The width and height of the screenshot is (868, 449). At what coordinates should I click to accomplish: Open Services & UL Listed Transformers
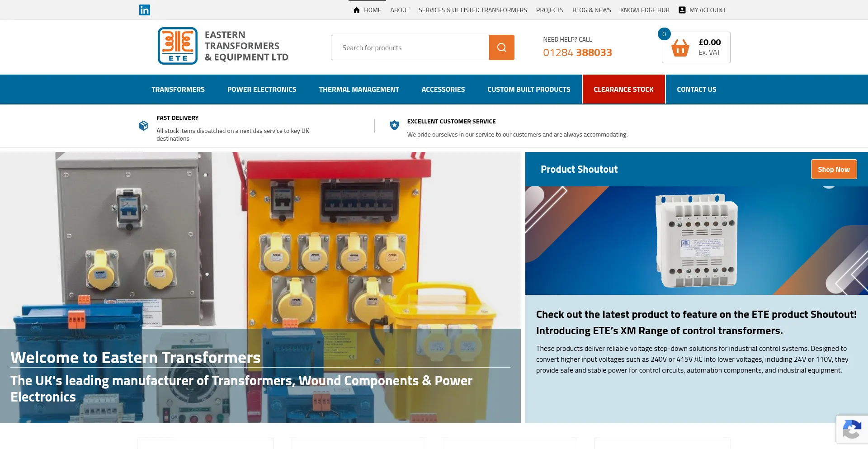473,10
